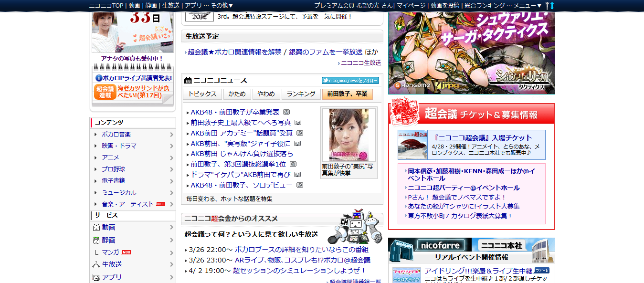Viewport: 644px width, 283px height.
Task: Click the nico_nico_news Twitter follow button
Action: (x=350, y=81)
